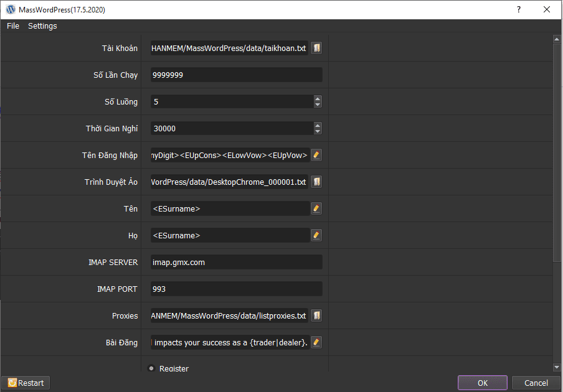Click the Restart icon button
The image size is (563, 392).
(26, 383)
